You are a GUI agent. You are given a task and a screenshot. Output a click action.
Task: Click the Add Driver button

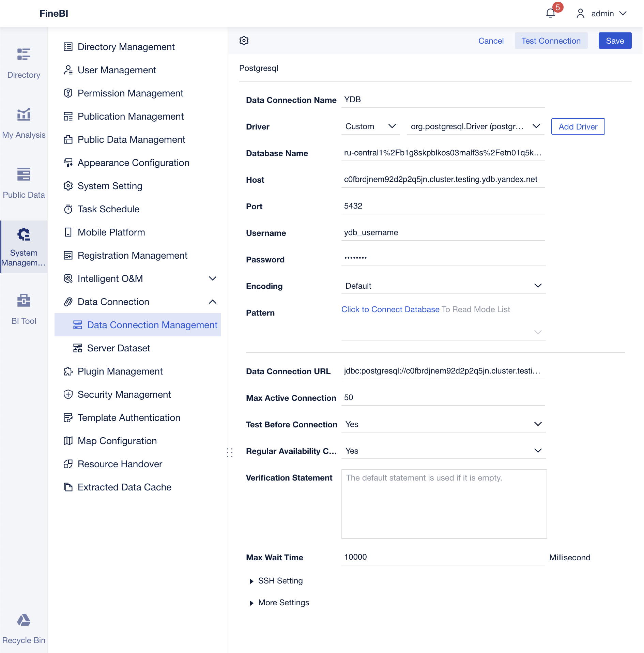578,126
